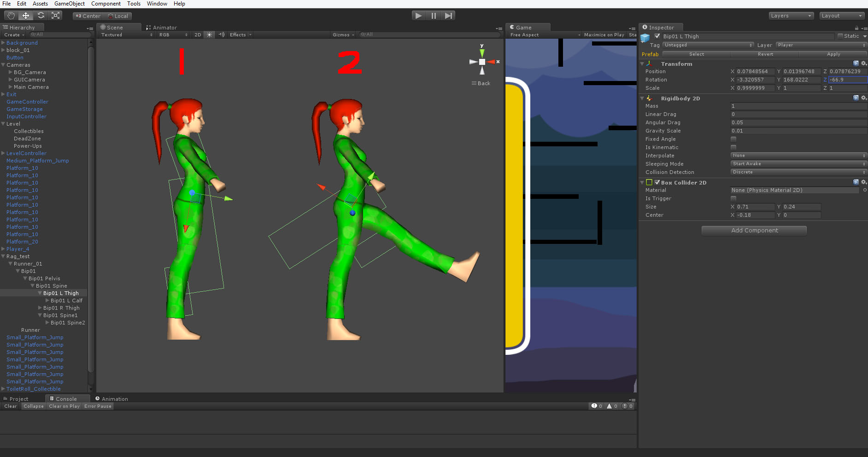
Task: Enable Is Kinematic checkbox
Action: (733, 147)
